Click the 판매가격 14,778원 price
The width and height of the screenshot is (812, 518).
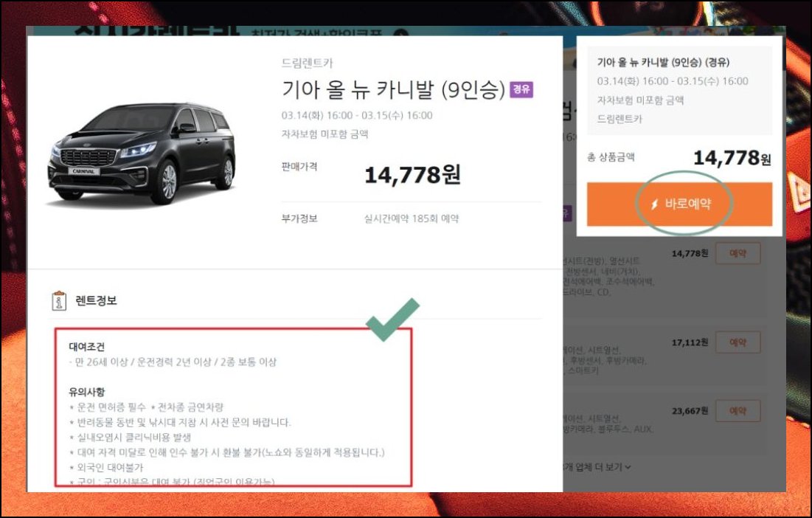pyautogui.click(x=412, y=175)
